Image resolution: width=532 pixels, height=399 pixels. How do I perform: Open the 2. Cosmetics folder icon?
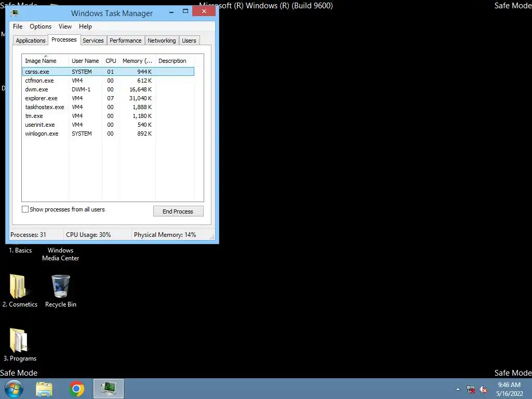point(20,291)
